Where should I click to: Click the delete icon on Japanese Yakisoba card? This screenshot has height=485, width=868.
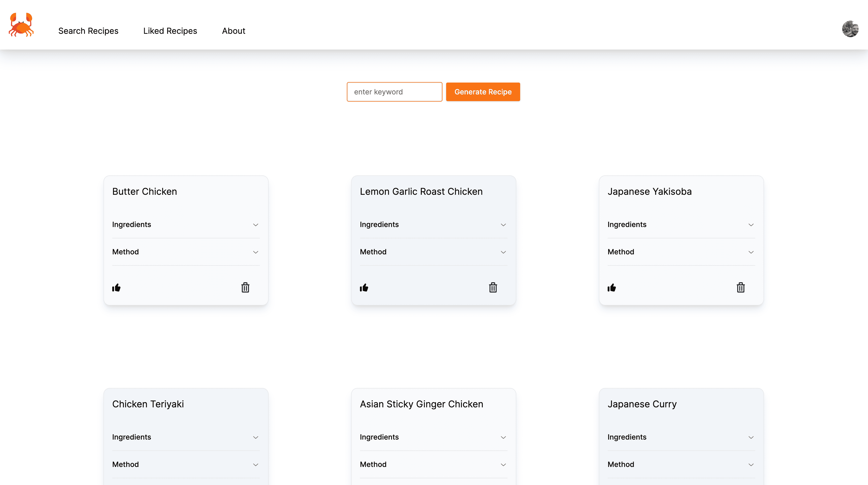pyautogui.click(x=741, y=287)
